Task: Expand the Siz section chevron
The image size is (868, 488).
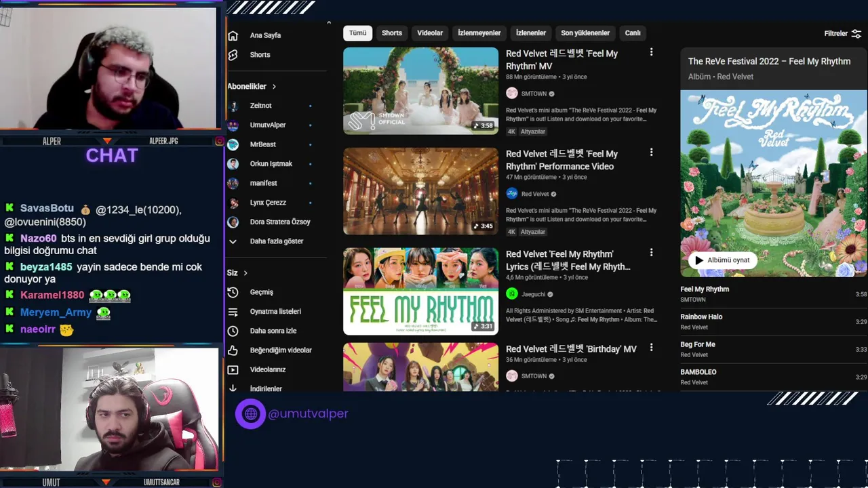Action: (x=245, y=273)
